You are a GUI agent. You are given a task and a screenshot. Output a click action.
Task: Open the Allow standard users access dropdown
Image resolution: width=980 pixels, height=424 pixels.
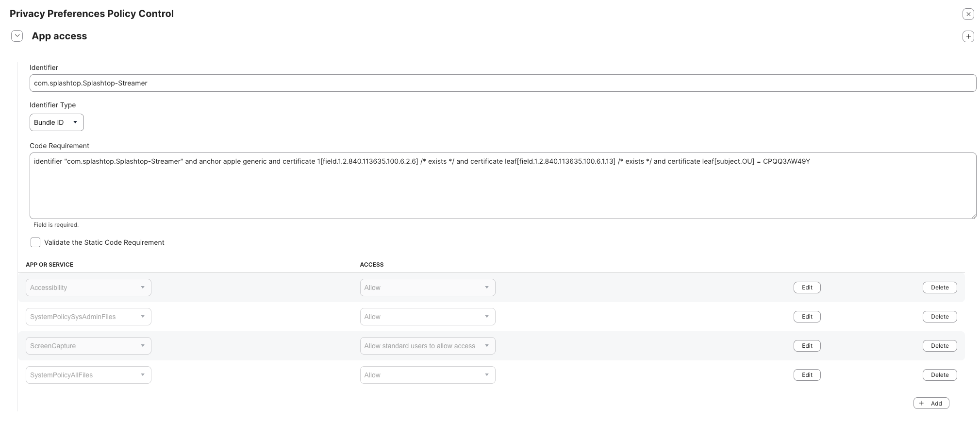click(427, 346)
